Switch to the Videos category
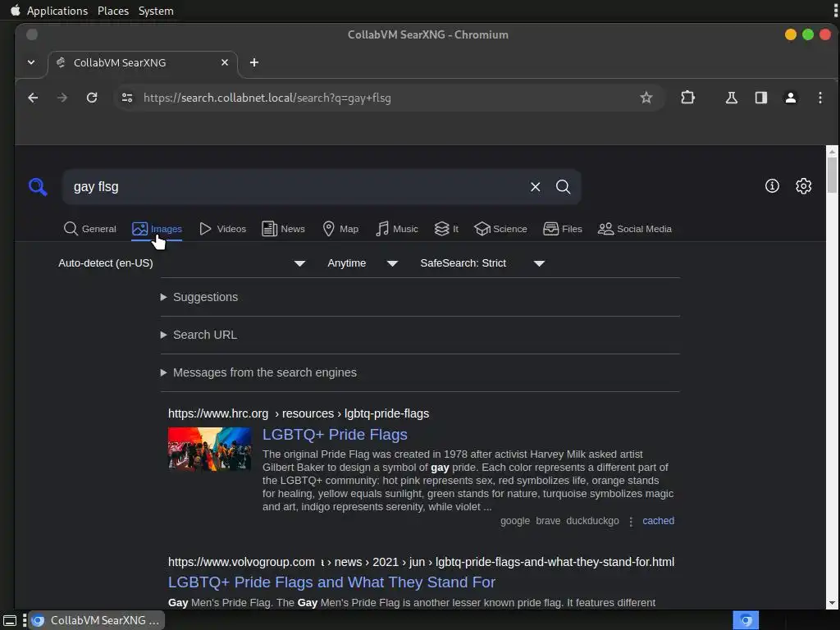The image size is (840, 630). 222,229
